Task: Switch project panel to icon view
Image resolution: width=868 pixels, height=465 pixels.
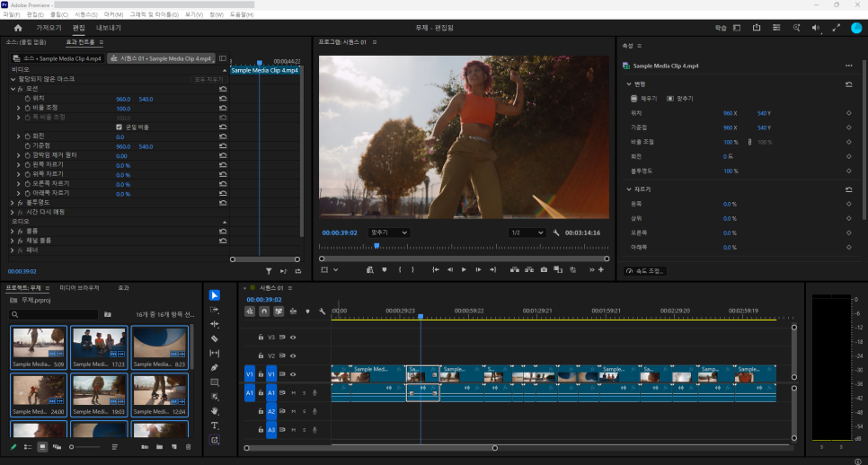Action: pyautogui.click(x=42, y=447)
